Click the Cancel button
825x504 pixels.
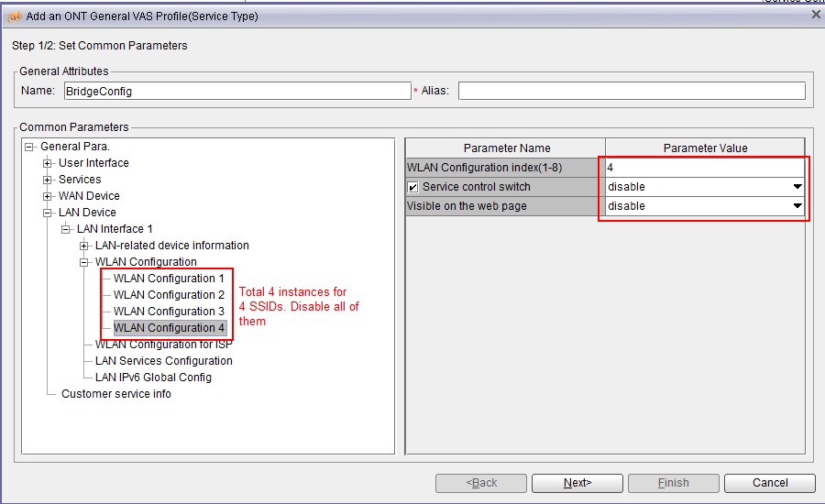[x=769, y=483]
